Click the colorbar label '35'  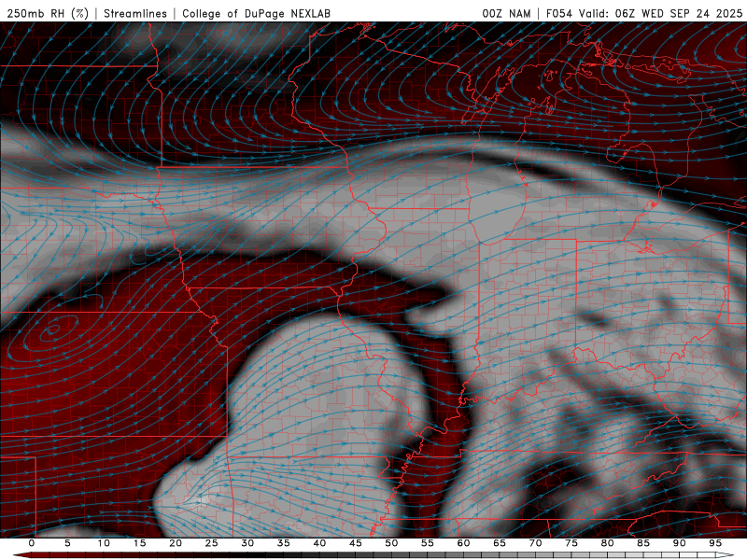pyautogui.click(x=284, y=543)
